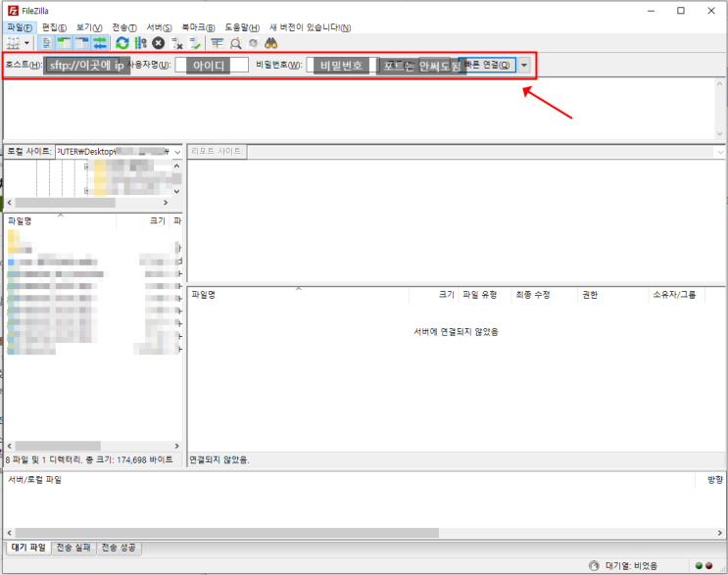Click the queue status icon beside 대기열

pyautogui.click(x=594, y=566)
